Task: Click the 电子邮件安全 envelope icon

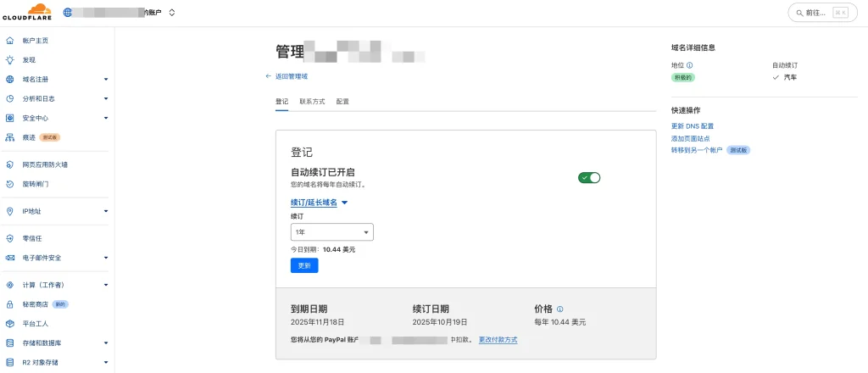Action: tap(9, 258)
